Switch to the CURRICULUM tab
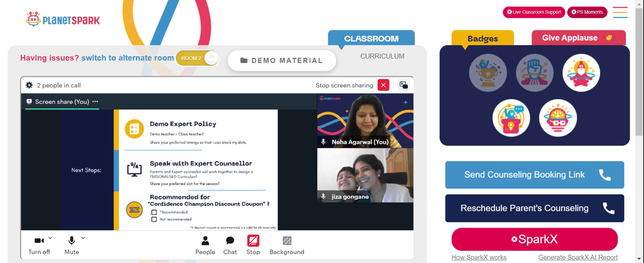Screen dimensions: 644x263 tap(383, 56)
